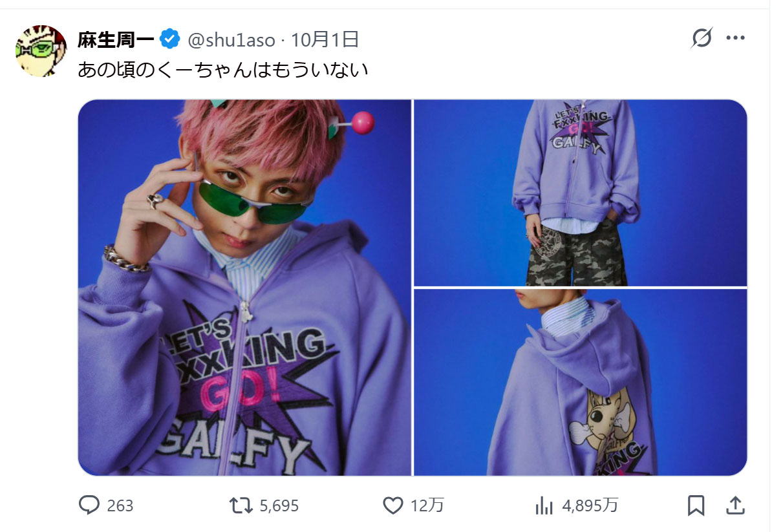Click the 12万 likes count
This screenshot has width=783, height=532.
pos(427,505)
